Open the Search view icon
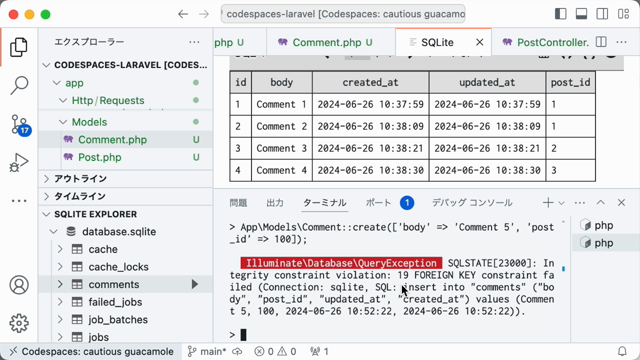640x360 pixels. point(19,85)
